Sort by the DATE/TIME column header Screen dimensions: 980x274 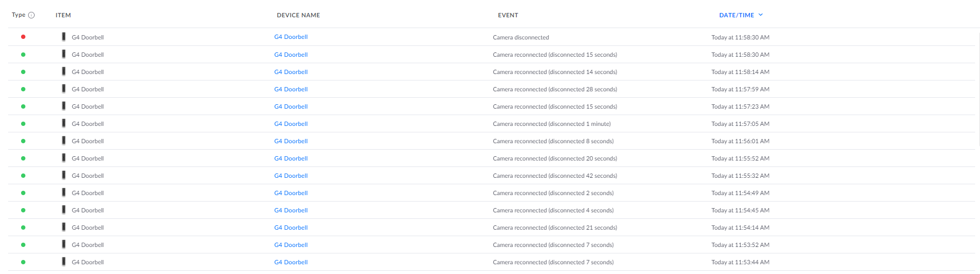click(736, 15)
